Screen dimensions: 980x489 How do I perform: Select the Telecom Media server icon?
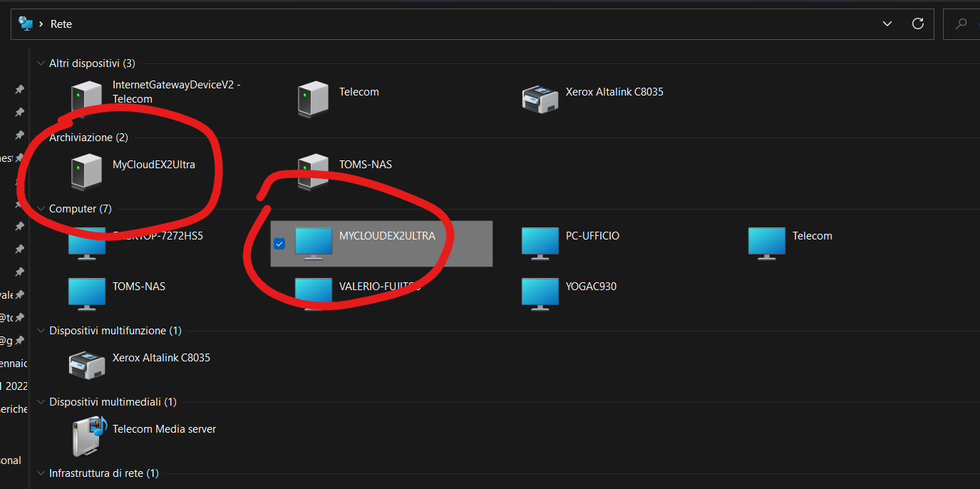tap(89, 436)
